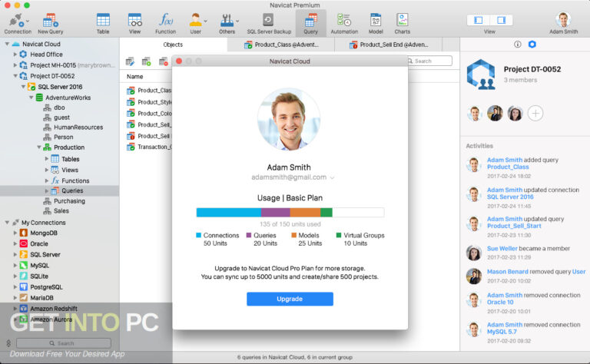Select the Transaction query row

(149, 147)
